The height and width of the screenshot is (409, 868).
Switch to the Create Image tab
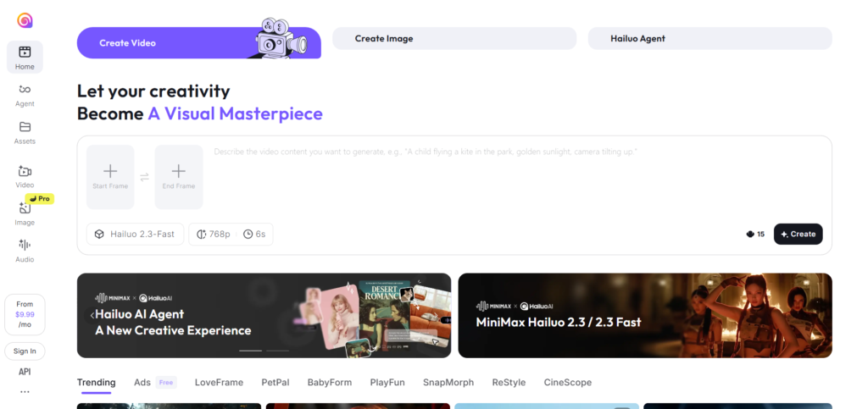(454, 38)
